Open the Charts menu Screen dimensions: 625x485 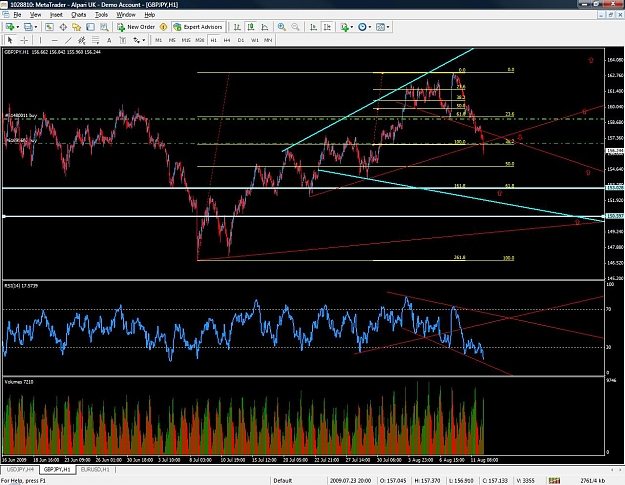click(x=79, y=15)
